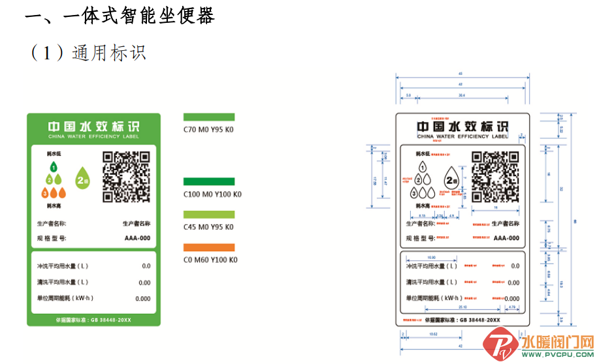This screenshot has height=364, width=597.
Task: Click the '45' dimension at the drawing's top
Action: point(460,74)
